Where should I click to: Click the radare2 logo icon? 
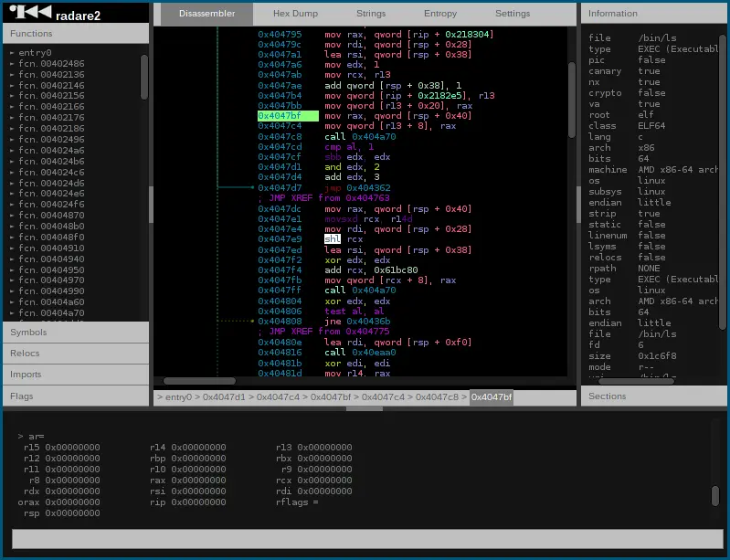(30, 13)
